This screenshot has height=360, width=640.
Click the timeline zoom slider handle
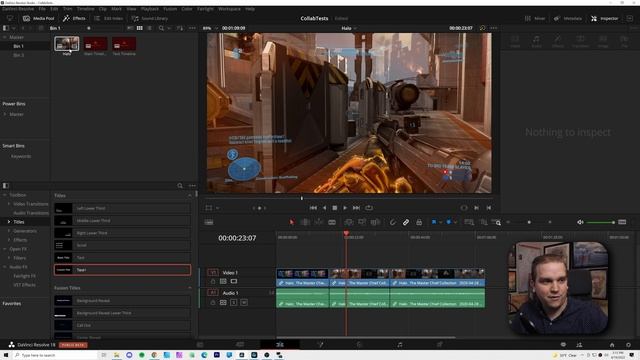pos(529,222)
